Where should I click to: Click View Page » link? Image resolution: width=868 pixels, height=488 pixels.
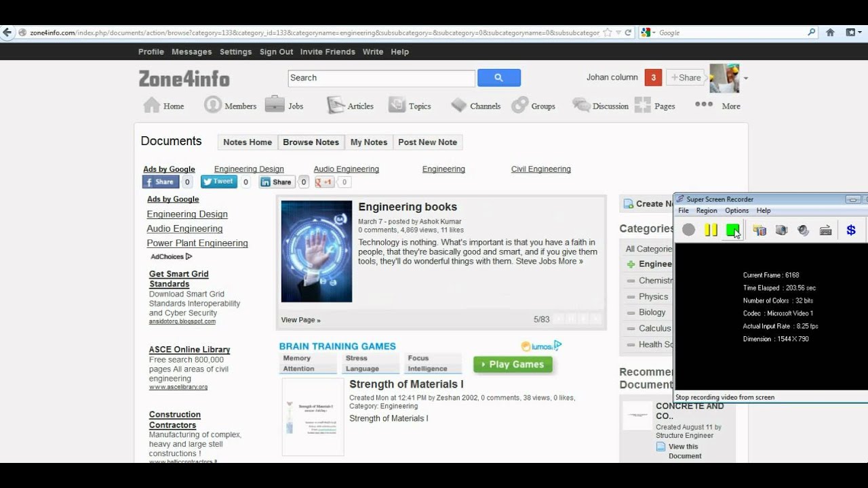pos(301,320)
